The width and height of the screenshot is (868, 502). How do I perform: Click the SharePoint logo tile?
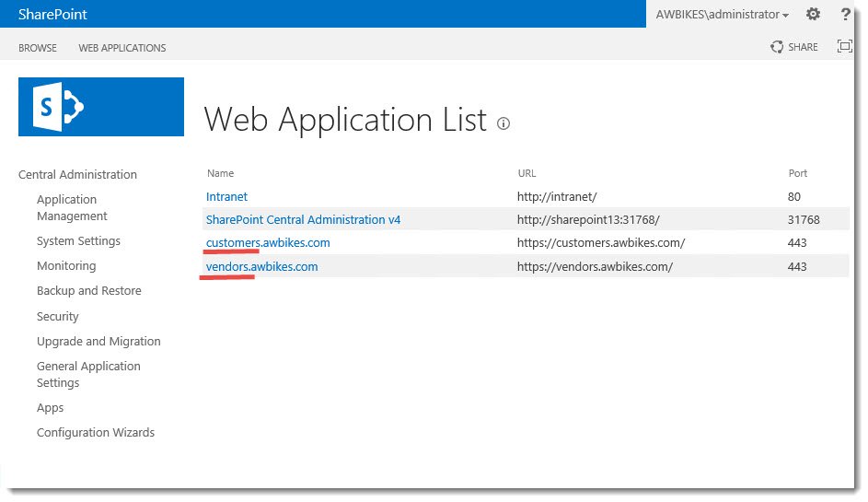pos(101,107)
